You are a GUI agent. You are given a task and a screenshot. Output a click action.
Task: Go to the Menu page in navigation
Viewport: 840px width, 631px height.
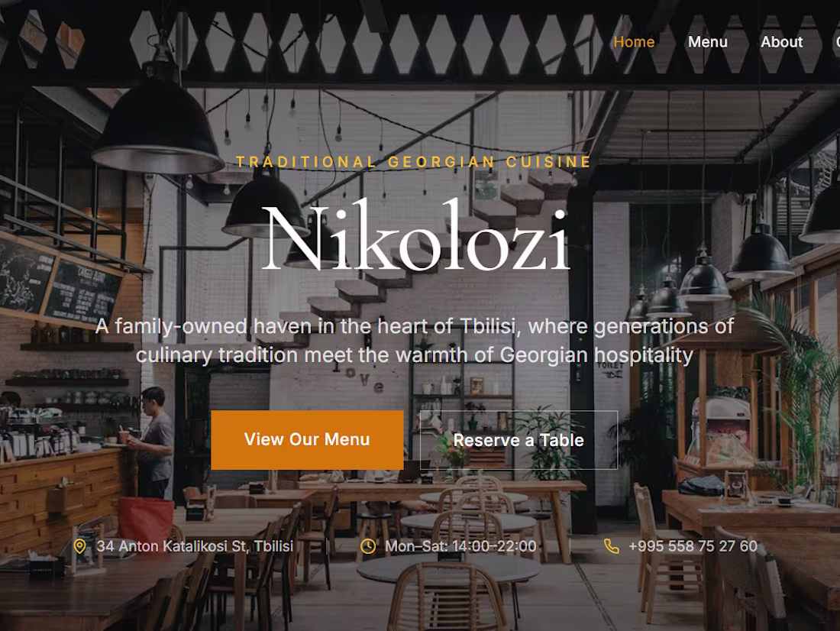(x=708, y=42)
